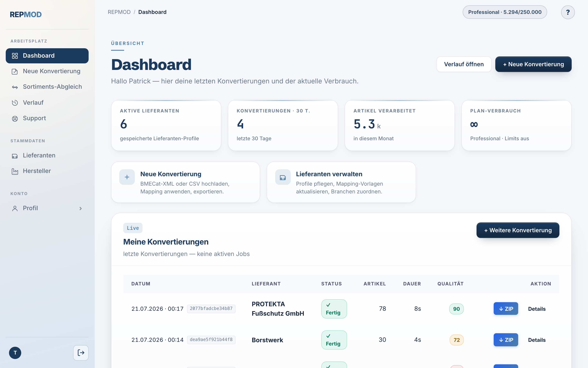Click the REPMOD logo
Screen dimensions: 588x368
coord(26,15)
